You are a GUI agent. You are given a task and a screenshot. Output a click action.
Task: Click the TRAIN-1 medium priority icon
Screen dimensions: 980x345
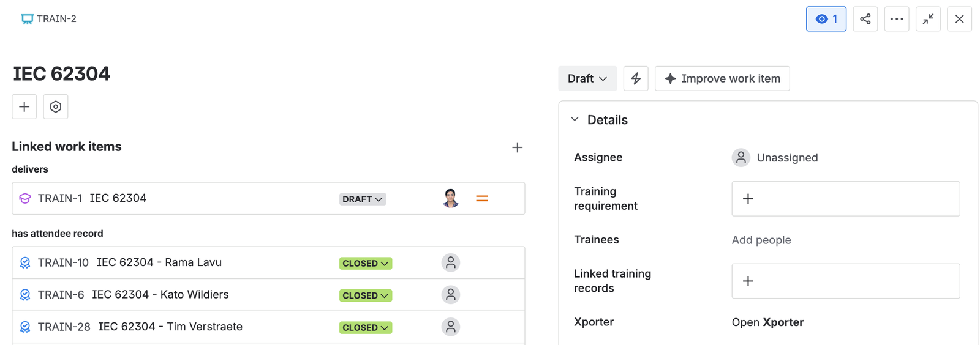click(x=482, y=198)
